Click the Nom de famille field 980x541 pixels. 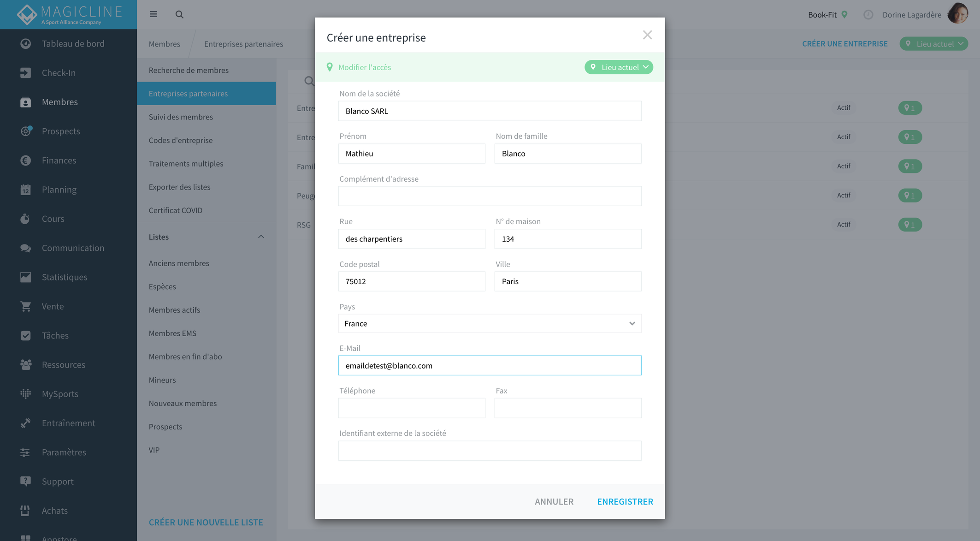click(567, 154)
